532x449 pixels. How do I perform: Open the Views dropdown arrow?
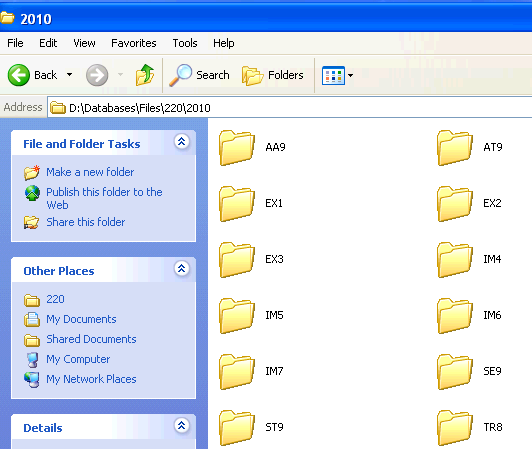tap(350, 75)
